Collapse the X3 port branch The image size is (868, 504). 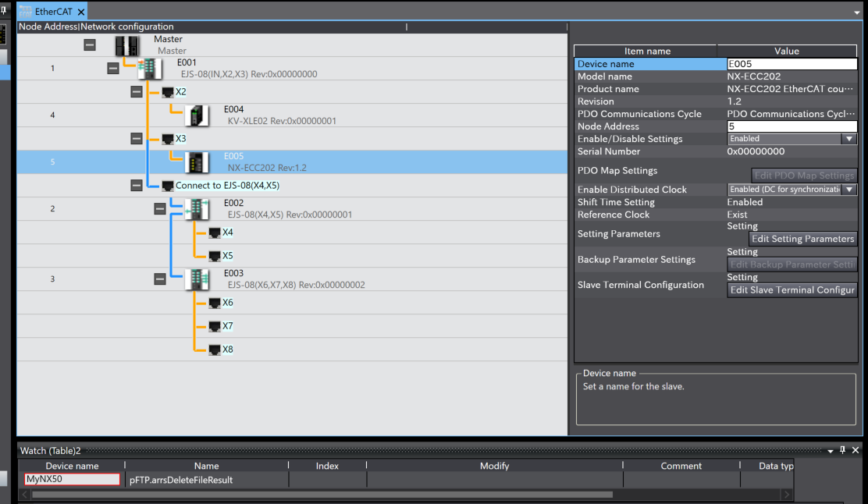(137, 139)
